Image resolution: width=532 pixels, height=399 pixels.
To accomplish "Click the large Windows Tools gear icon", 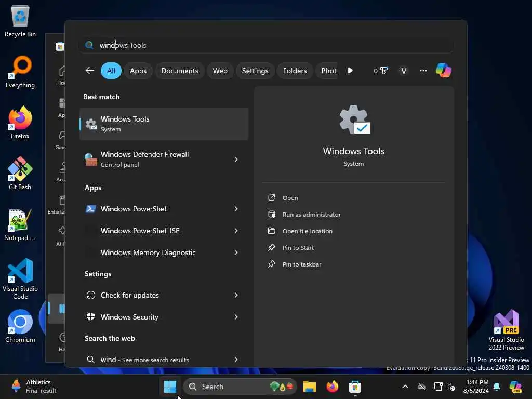I will click(354, 119).
